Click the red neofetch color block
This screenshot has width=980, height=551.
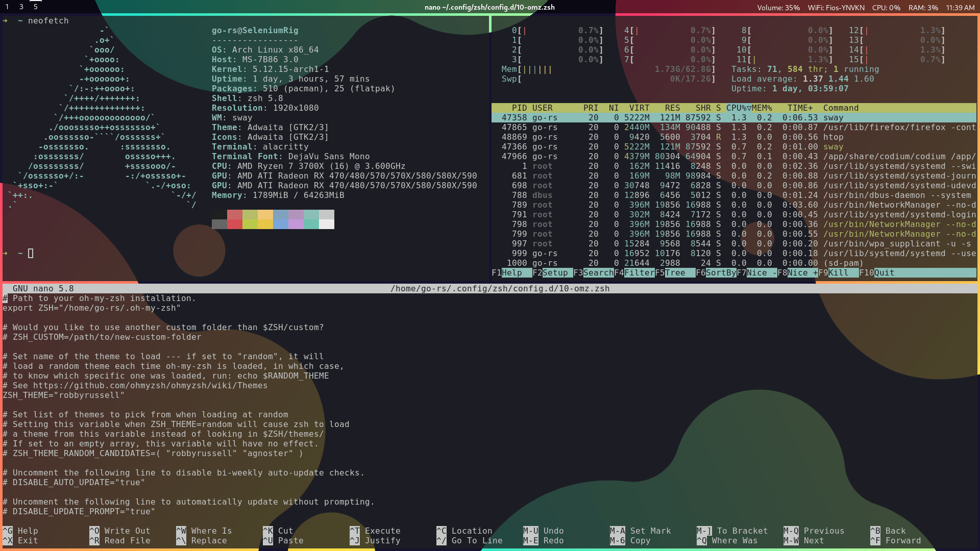pos(235,215)
